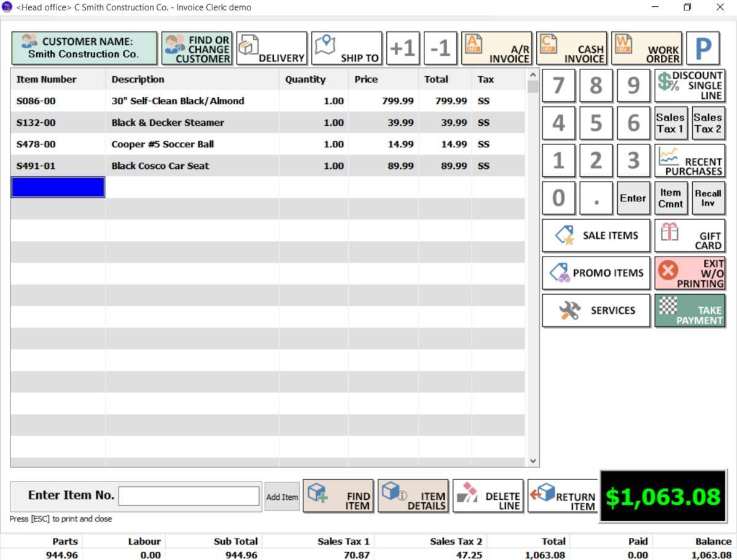Click the Delivery icon
Viewport: 737px width, 560px height.
272,48
